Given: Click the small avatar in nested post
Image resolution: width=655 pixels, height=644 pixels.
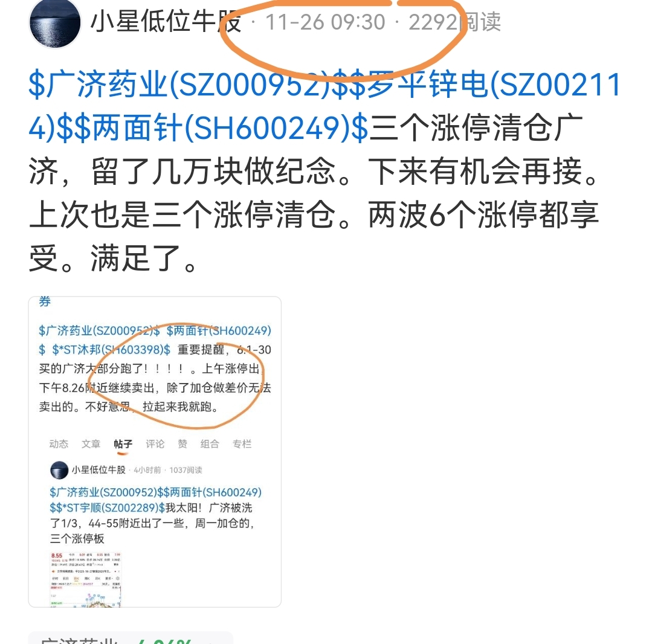Looking at the screenshot, I should 59,470.
